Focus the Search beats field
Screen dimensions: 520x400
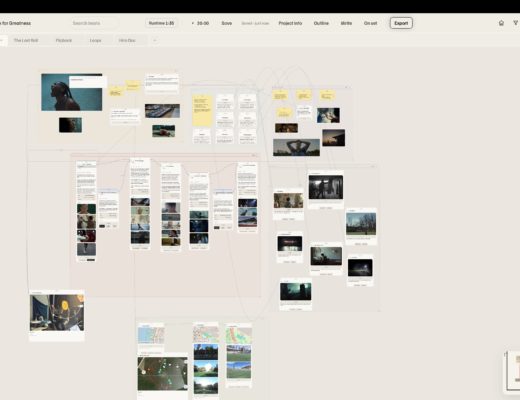pyautogui.click(x=94, y=23)
